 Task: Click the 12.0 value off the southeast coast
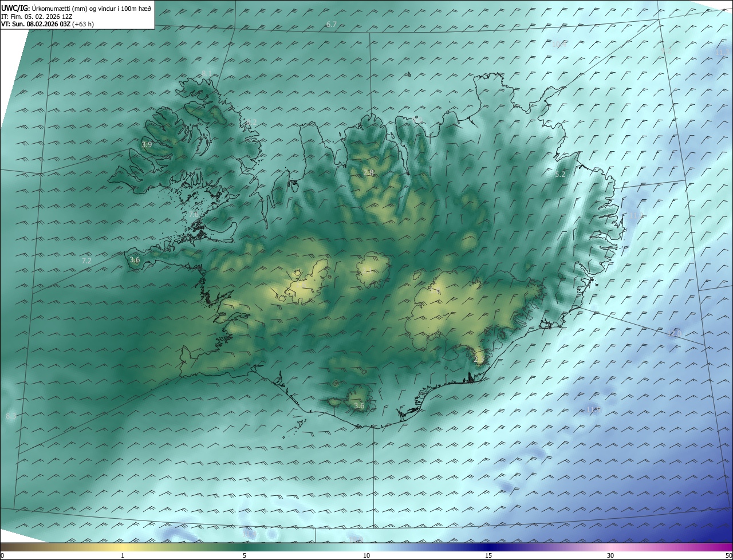pos(676,333)
